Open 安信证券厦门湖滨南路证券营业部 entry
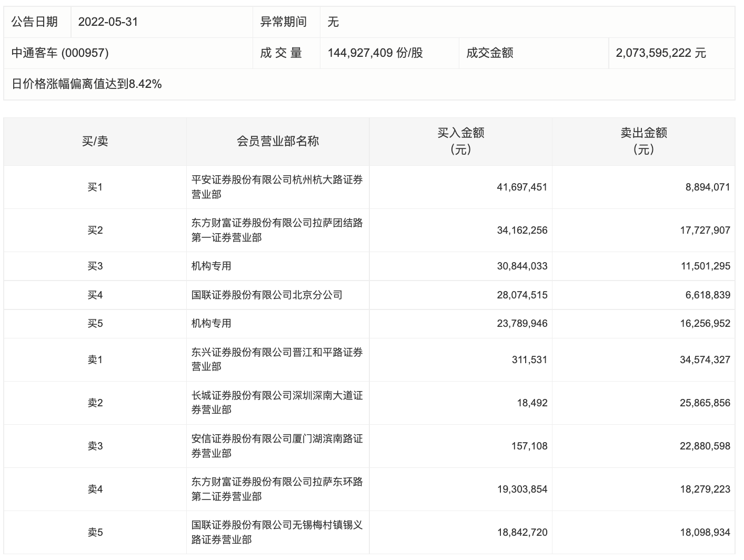 277,446
